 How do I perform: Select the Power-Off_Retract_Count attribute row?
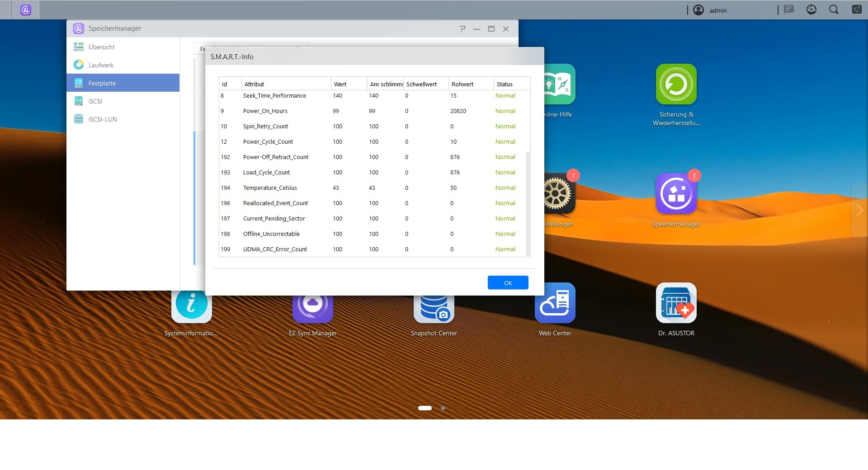pyautogui.click(x=373, y=157)
